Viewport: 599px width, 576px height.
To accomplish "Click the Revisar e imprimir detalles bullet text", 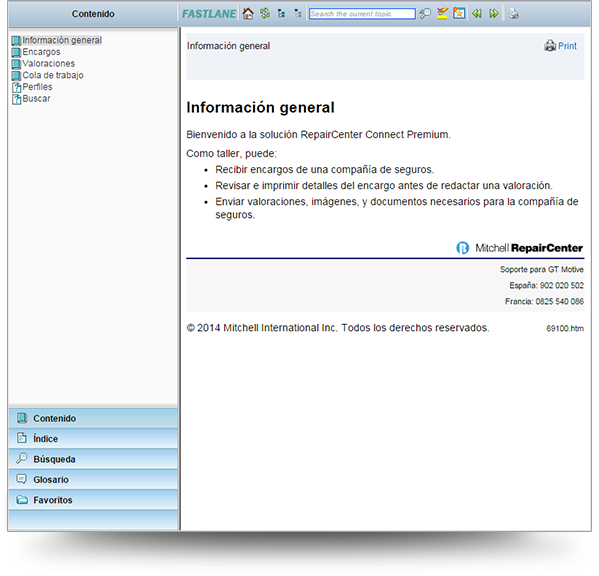I will pos(384,186).
